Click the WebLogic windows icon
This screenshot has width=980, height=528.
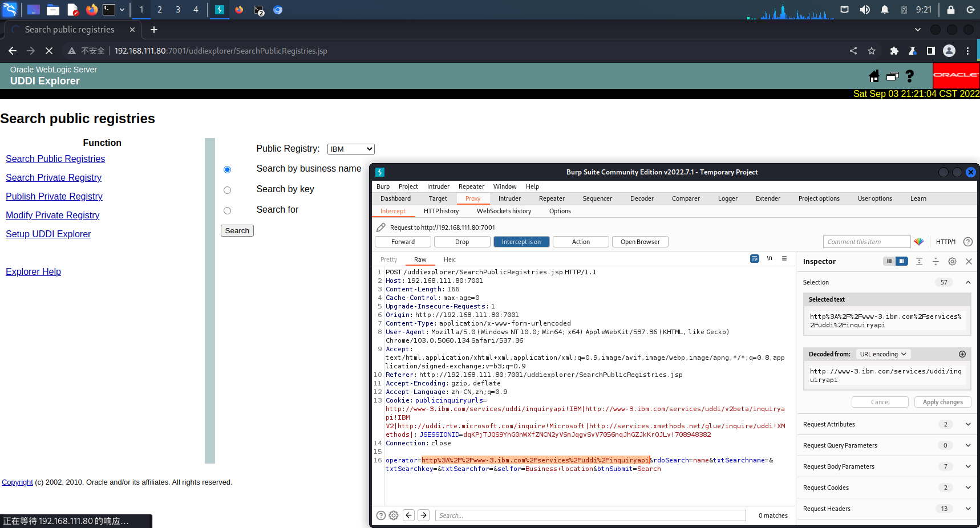coord(893,76)
